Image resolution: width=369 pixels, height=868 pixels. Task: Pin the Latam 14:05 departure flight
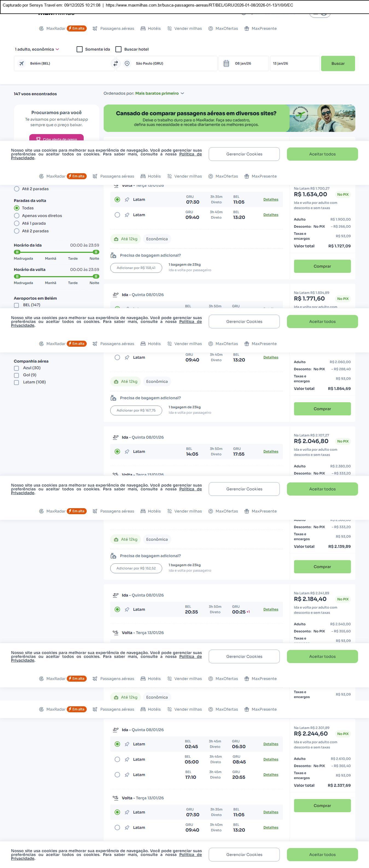[x=127, y=452]
